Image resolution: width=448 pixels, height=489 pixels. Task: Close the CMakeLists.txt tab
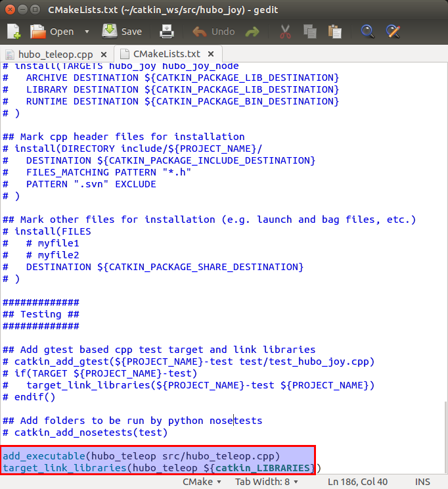211,54
